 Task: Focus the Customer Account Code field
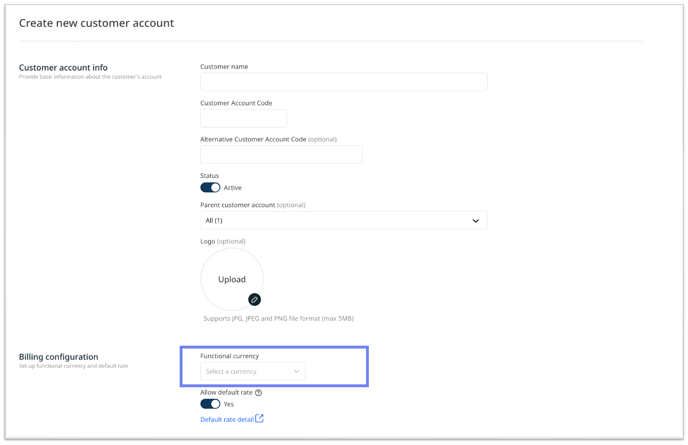pos(244,118)
